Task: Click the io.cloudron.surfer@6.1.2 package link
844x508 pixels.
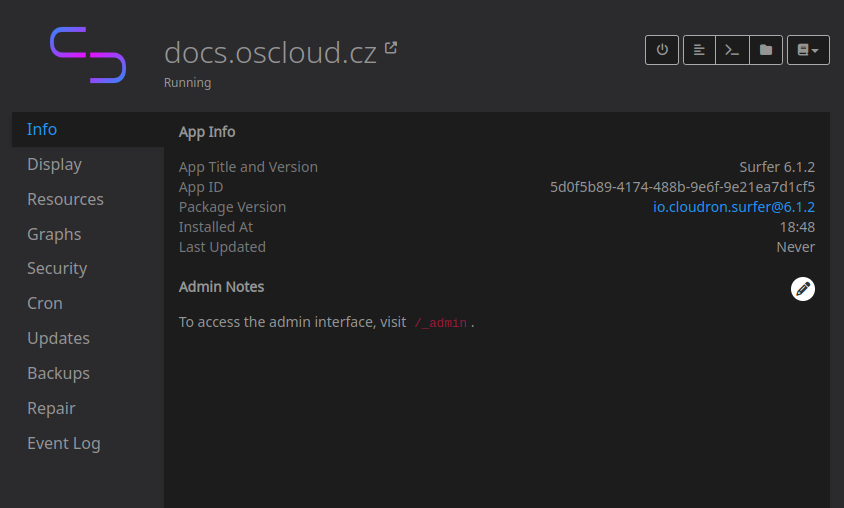Action: click(x=733, y=207)
